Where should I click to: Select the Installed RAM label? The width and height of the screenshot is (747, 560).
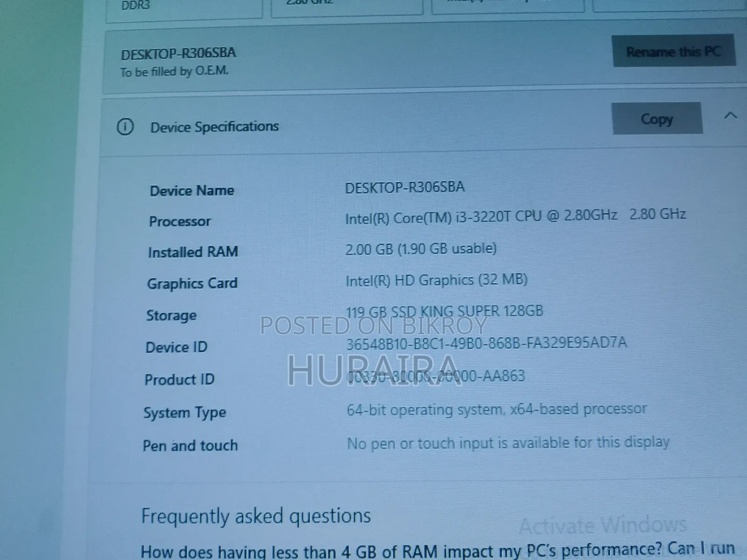(193, 252)
